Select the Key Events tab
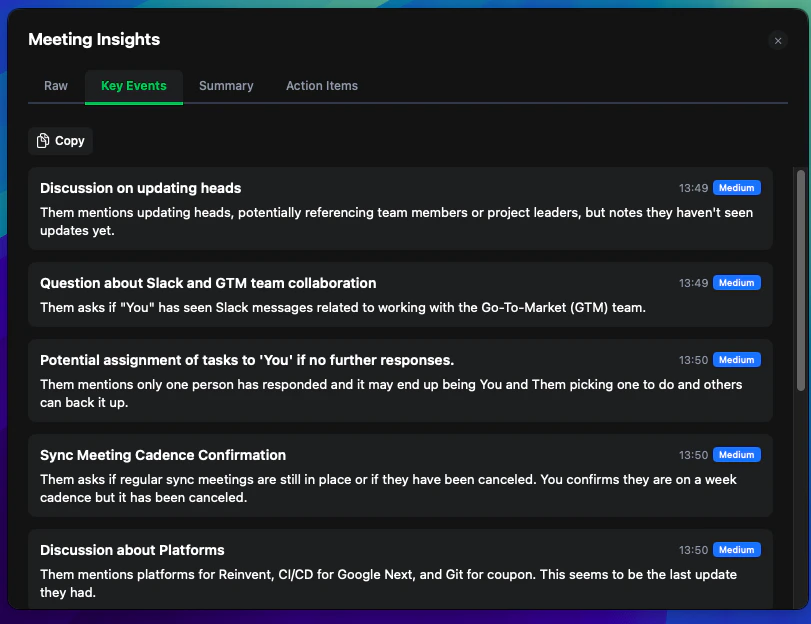 click(x=133, y=86)
